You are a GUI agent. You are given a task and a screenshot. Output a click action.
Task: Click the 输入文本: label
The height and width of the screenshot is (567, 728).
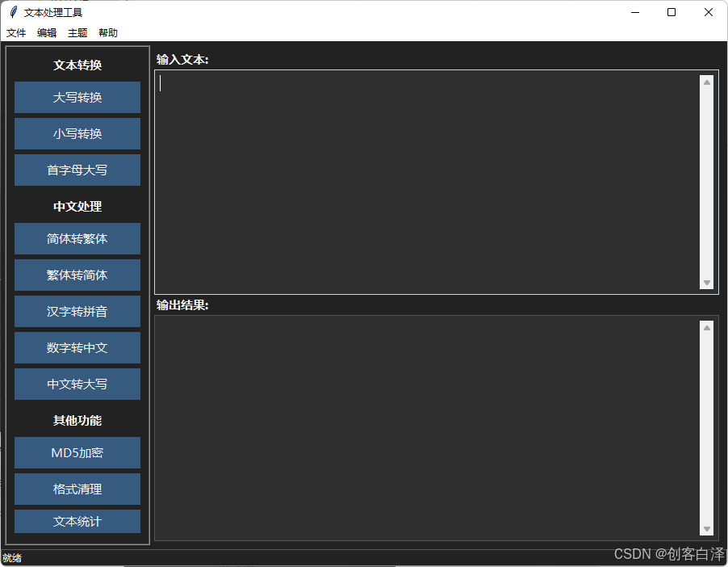182,60
